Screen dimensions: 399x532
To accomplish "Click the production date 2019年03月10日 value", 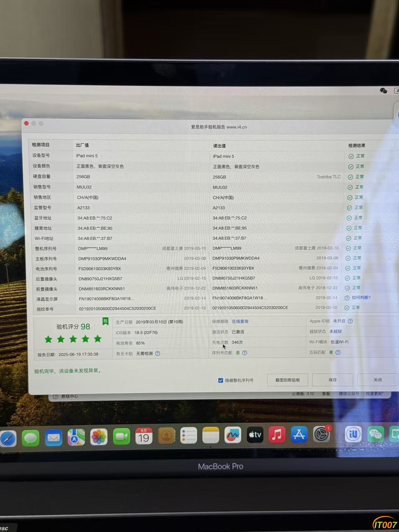I will 160,322.
